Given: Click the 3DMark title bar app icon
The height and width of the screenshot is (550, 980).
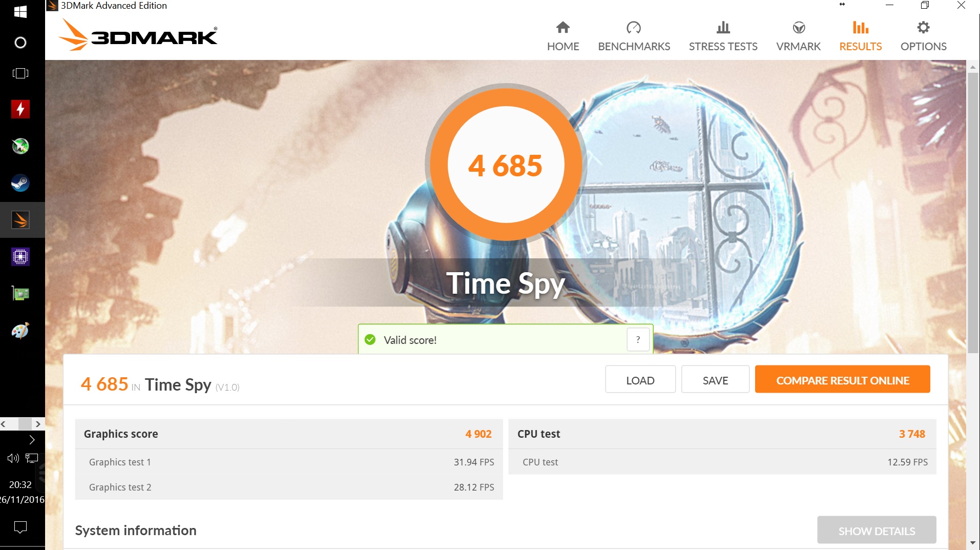Looking at the screenshot, I should [x=52, y=6].
